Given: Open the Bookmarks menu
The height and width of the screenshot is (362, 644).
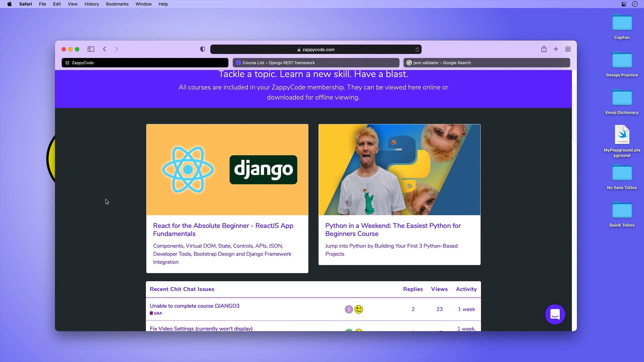Looking at the screenshot, I should click(117, 4).
